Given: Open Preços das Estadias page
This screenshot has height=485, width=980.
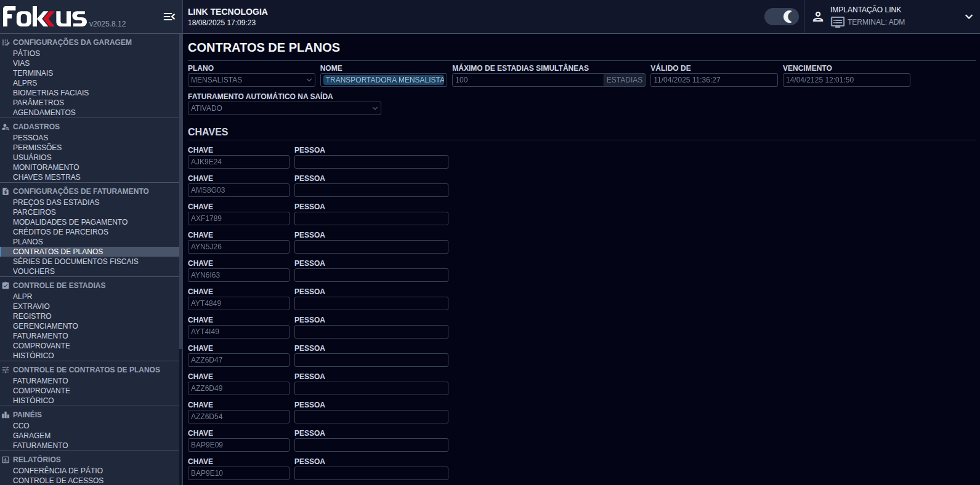Looking at the screenshot, I should [x=56, y=202].
